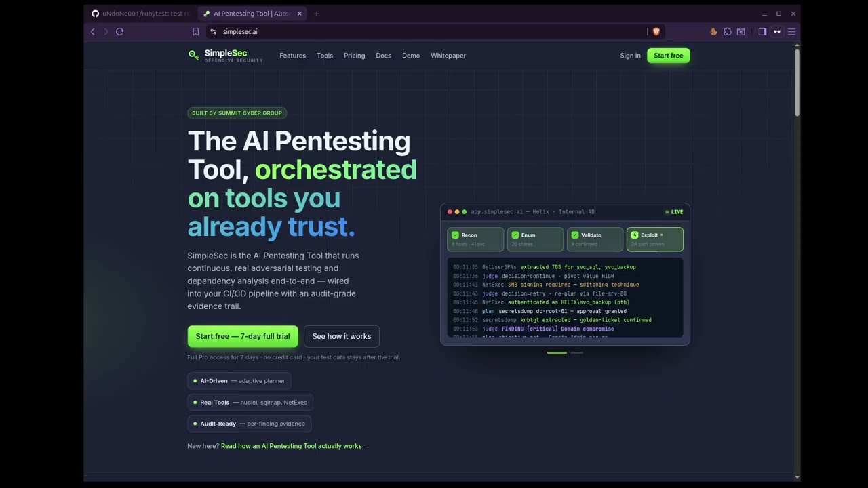This screenshot has width=868, height=488.
Task: Go to Pricing in the navigation
Action: click(x=355, y=56)
